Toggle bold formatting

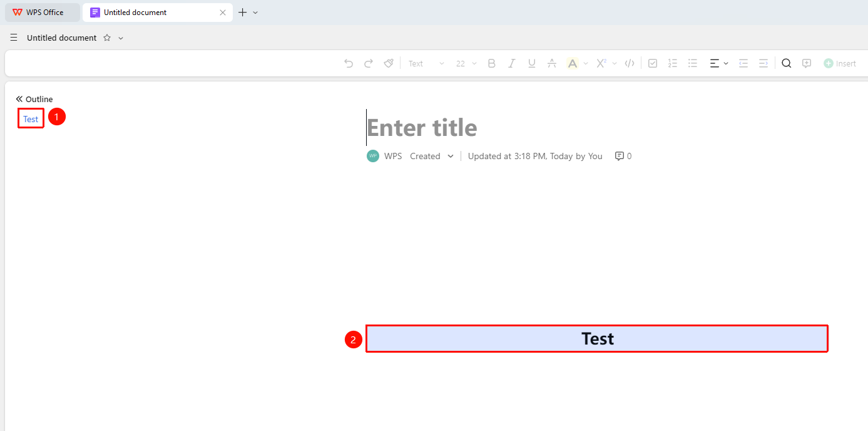(492, 63)
